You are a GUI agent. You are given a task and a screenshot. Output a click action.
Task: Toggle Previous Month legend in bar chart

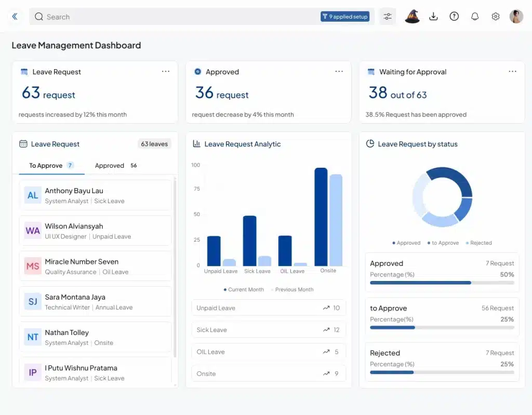[292, 290]
